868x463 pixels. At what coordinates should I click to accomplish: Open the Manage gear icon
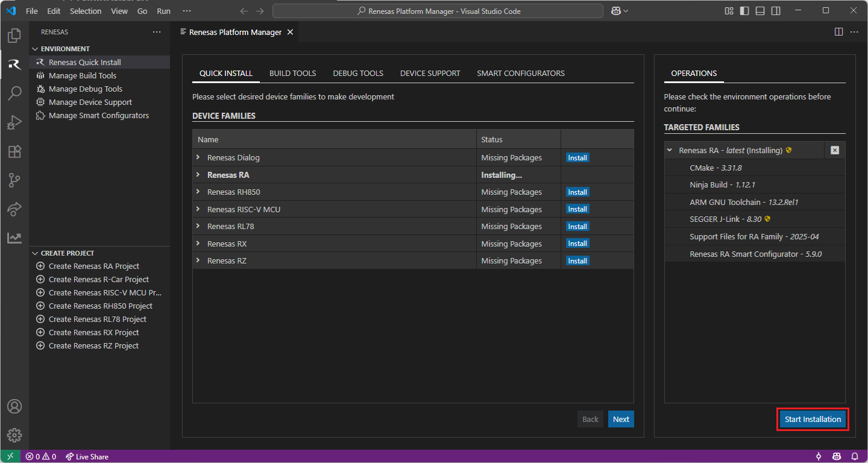point(14,435)
